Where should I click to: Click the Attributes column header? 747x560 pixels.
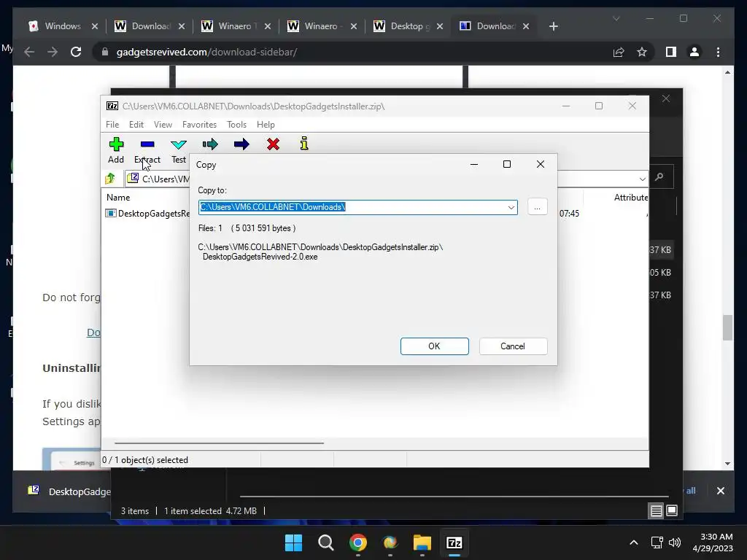[630, 197]
